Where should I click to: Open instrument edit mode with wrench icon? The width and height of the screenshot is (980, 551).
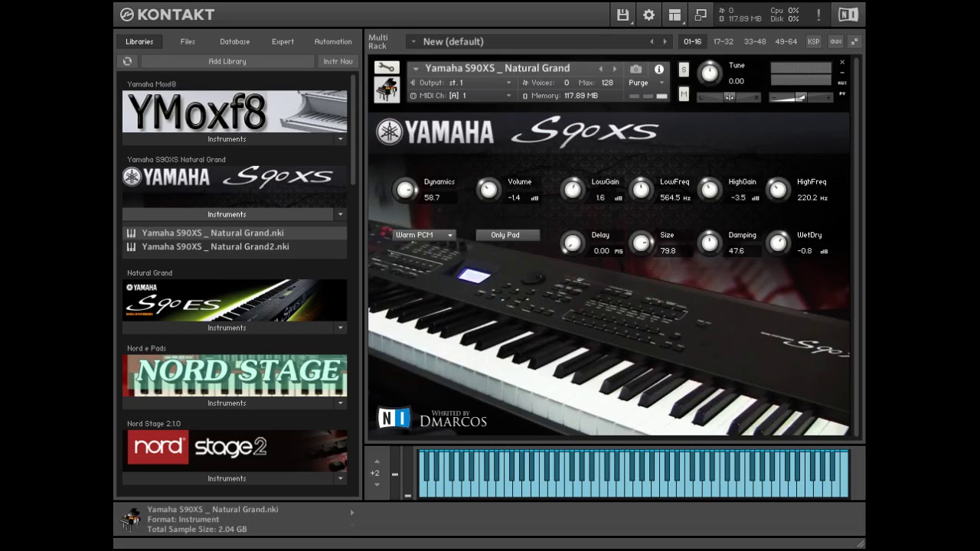pyautogui.click(x=387, y=67)
